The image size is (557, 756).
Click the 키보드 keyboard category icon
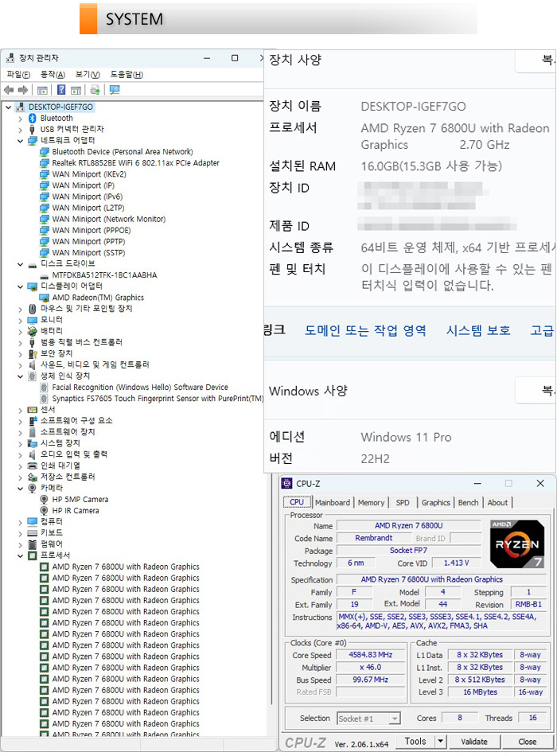tap(33, 532)
